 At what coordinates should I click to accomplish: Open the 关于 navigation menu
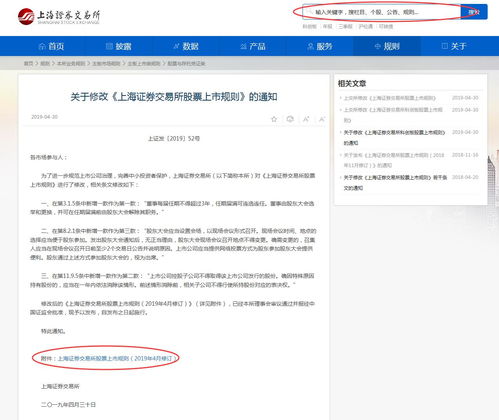click(x=454, y=46)
